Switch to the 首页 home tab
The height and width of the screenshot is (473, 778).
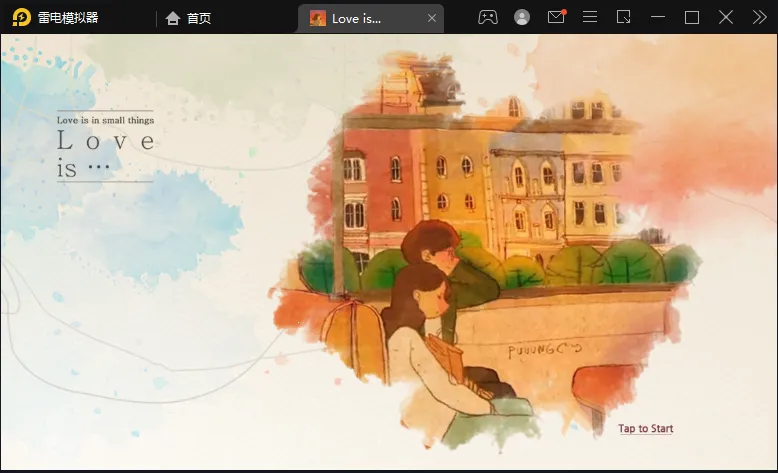[x=188, y=18]
